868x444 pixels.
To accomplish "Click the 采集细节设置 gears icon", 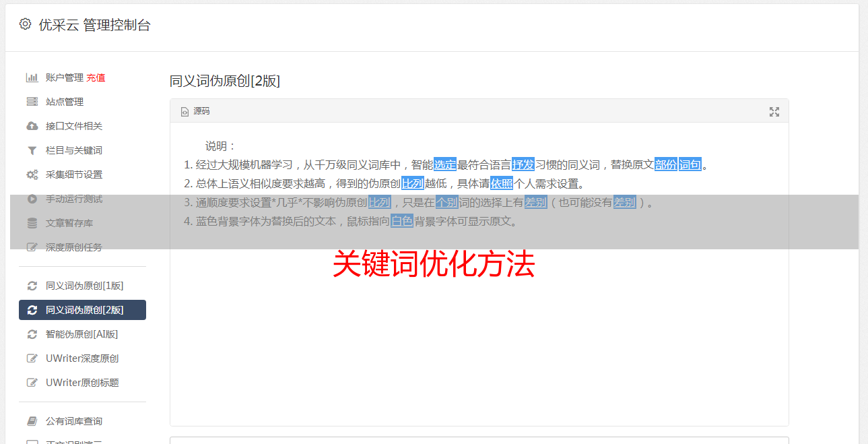I will click(x=32, y=175).
